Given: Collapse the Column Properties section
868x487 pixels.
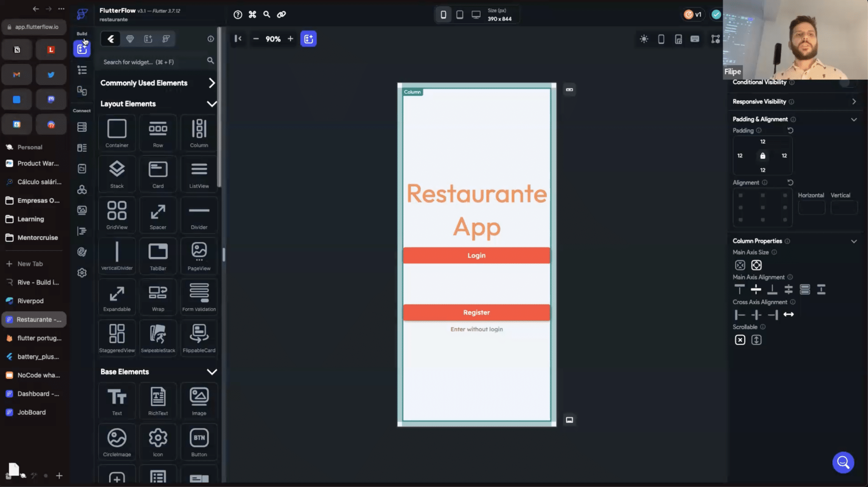Looking at the screenshot, I should 854,241.
